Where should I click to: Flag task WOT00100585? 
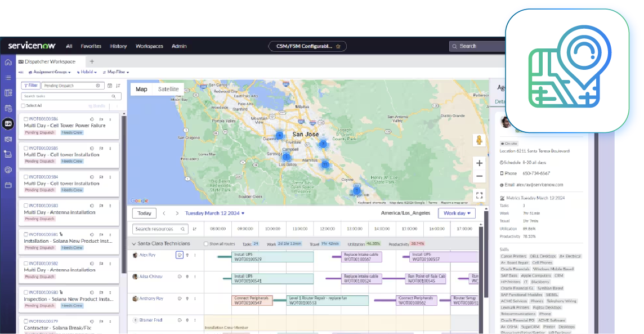(x=101, y=148)
